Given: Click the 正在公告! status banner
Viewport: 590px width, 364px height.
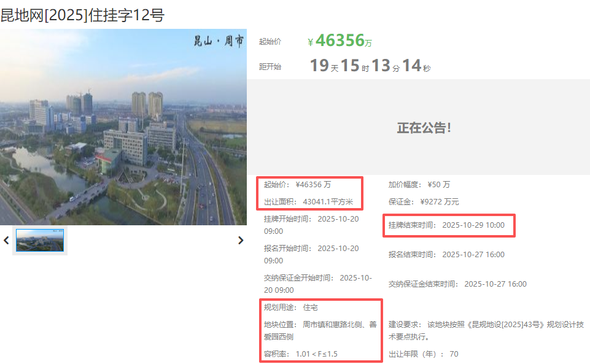Looking at the screenshot, I should 424,128.
